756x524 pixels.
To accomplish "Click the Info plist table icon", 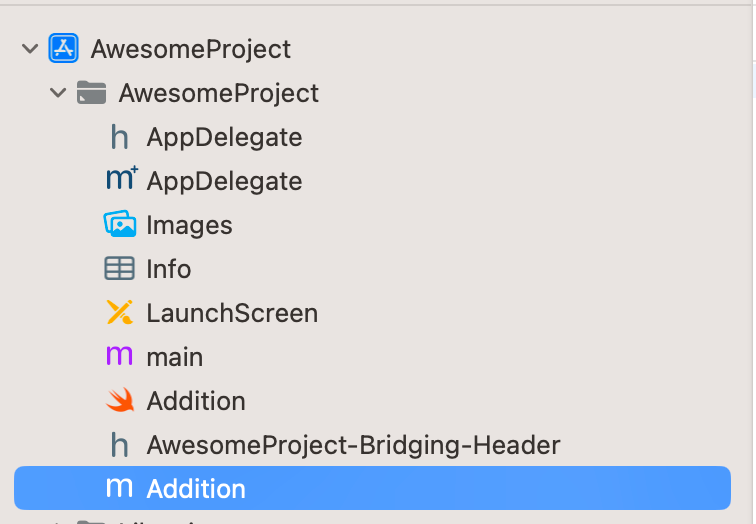I will tap(119, 269).
